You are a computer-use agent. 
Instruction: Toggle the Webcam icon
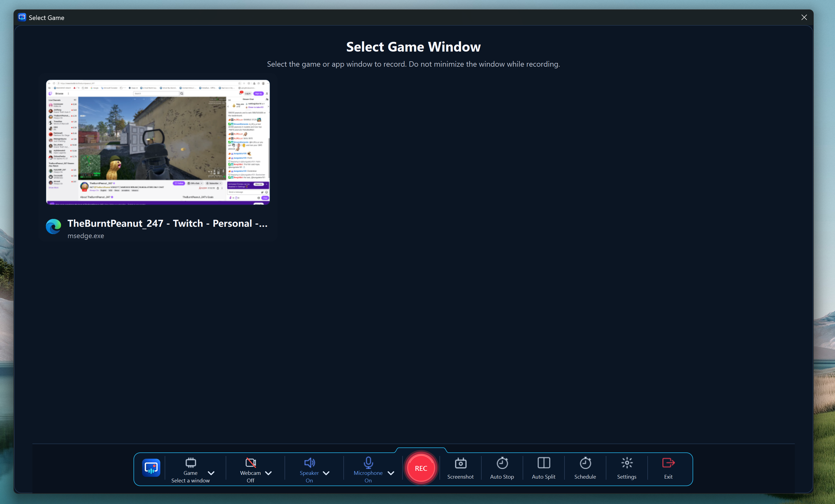251,463
